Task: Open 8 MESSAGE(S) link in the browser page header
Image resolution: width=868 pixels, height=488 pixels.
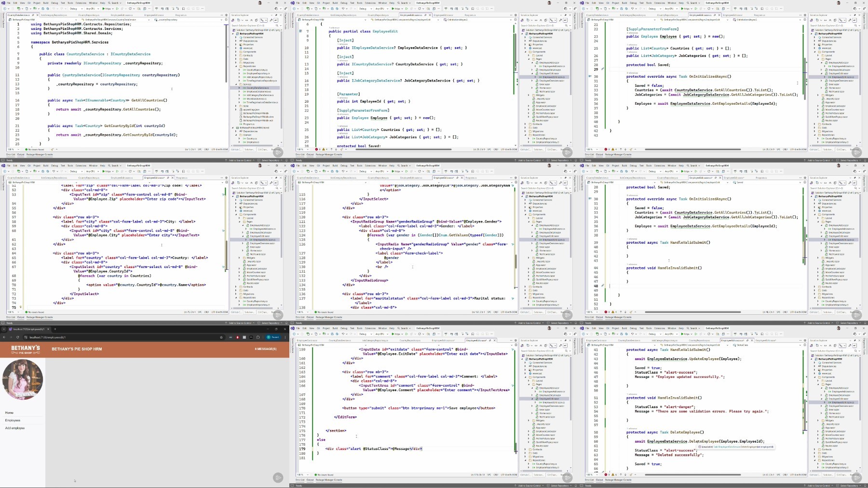Action: [265, 349]
